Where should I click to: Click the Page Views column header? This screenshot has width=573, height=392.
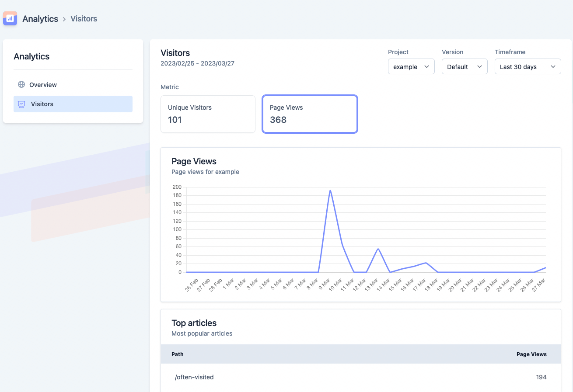[x=531, y=354]
